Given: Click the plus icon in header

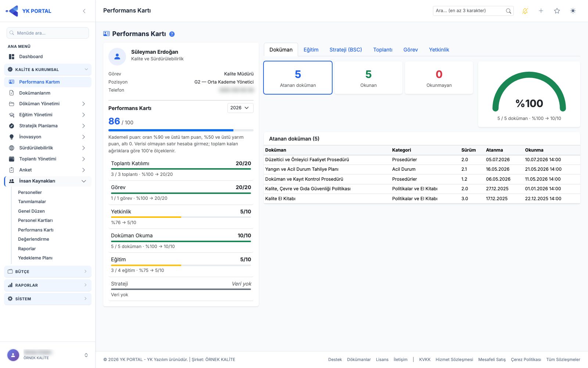Looking at the screenshot, I should tap(541, 11).
